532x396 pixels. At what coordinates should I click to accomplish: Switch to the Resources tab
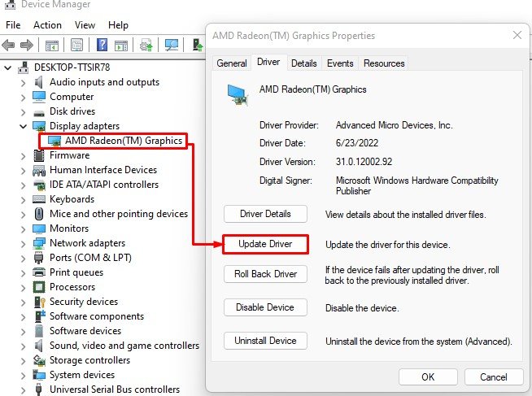[384, 63]
